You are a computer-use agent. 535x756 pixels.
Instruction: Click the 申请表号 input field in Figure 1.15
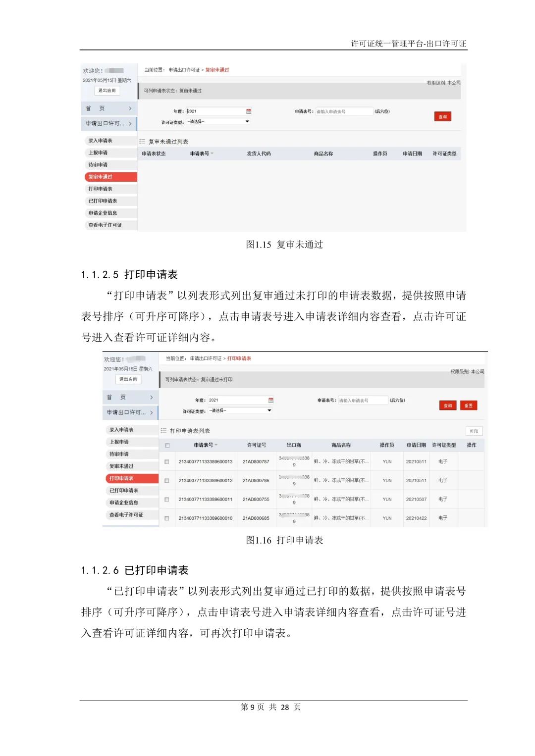(x=344, y=111)
